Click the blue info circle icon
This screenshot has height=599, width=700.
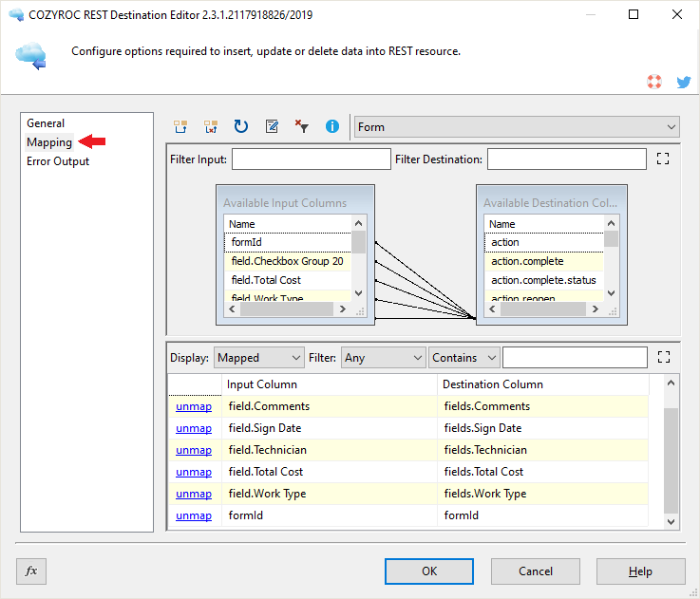[x=332, y=127]
